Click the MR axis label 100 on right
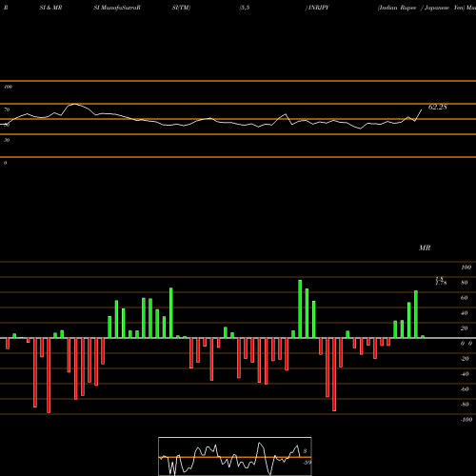 [x=466, y=268]
